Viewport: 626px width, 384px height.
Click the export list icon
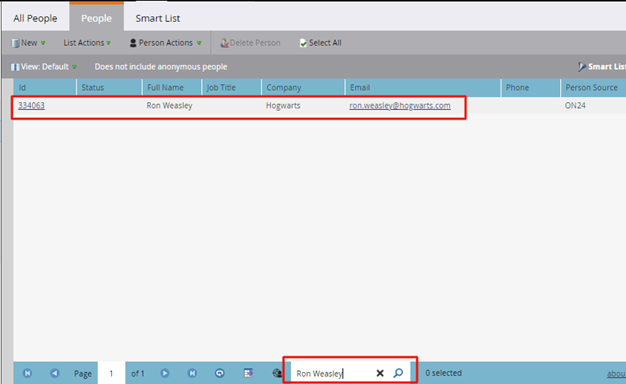point(248,373)
